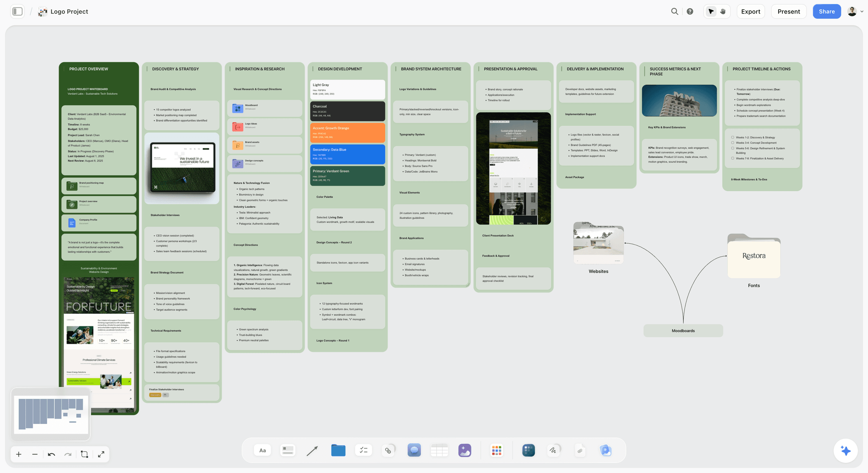This screenshot has height=473, width=868.
Task: Undo the last action
Action: [51, 454]
